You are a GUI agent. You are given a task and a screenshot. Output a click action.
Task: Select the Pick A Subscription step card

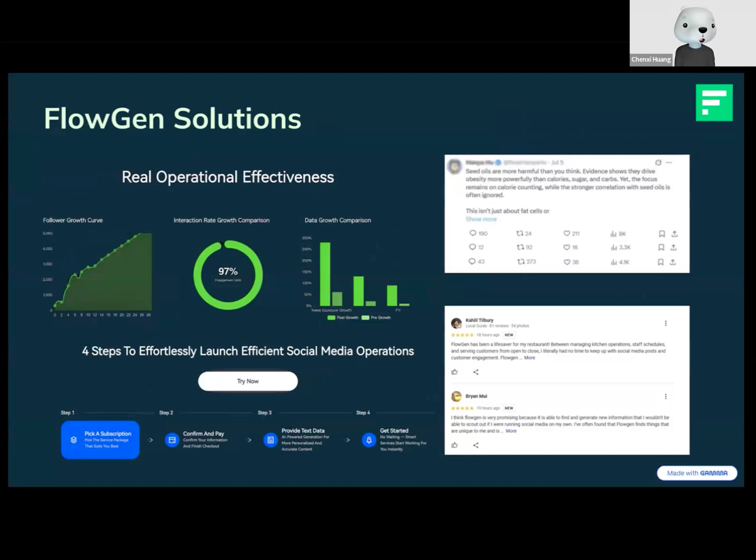[x=100, y=440]
